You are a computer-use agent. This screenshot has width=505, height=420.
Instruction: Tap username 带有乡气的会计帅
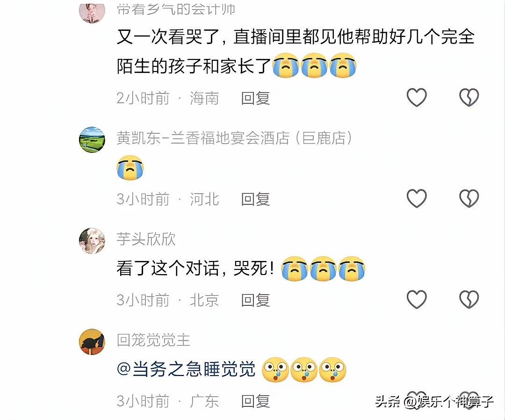coord(176,10)
